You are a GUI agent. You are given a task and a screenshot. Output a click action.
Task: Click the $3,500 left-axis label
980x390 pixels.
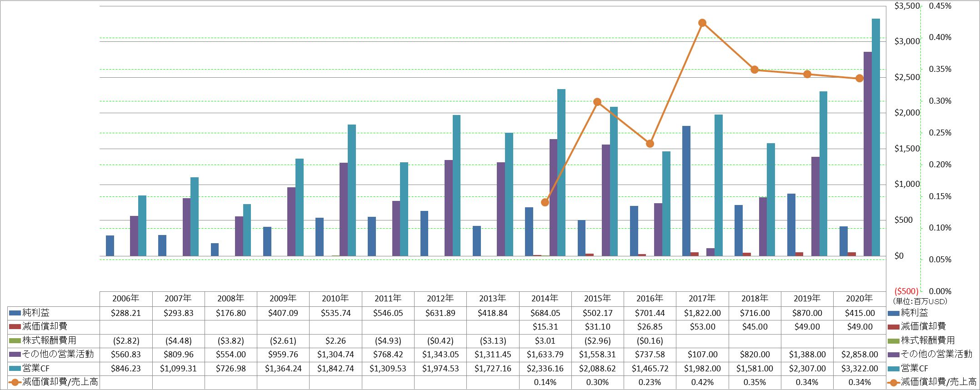coord(907,6)
